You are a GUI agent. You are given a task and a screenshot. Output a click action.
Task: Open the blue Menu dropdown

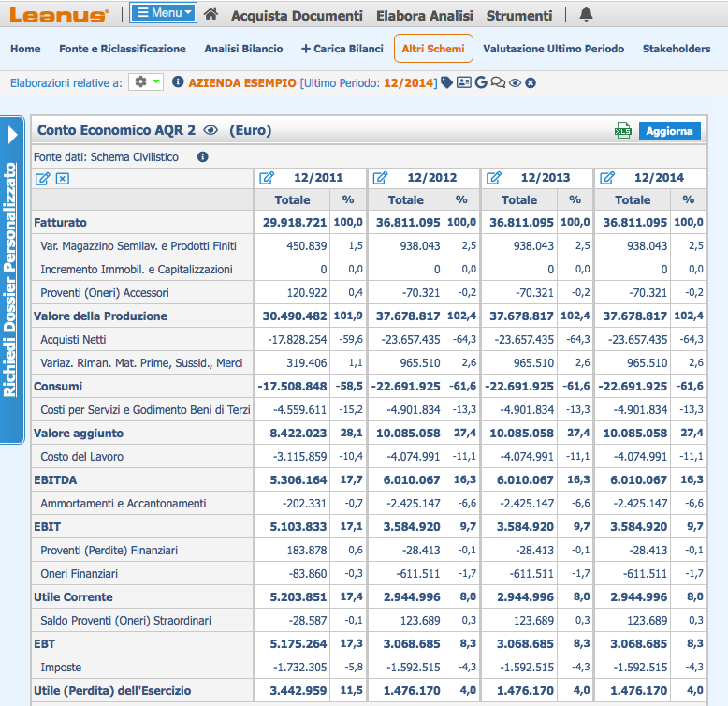pyautogui.click(x=164, y=13)
